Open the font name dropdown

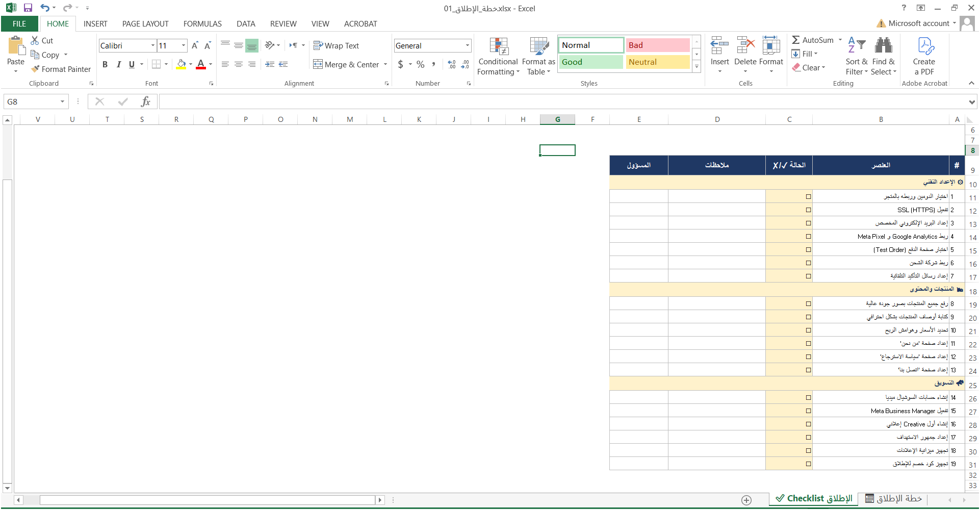click(152, 45)
